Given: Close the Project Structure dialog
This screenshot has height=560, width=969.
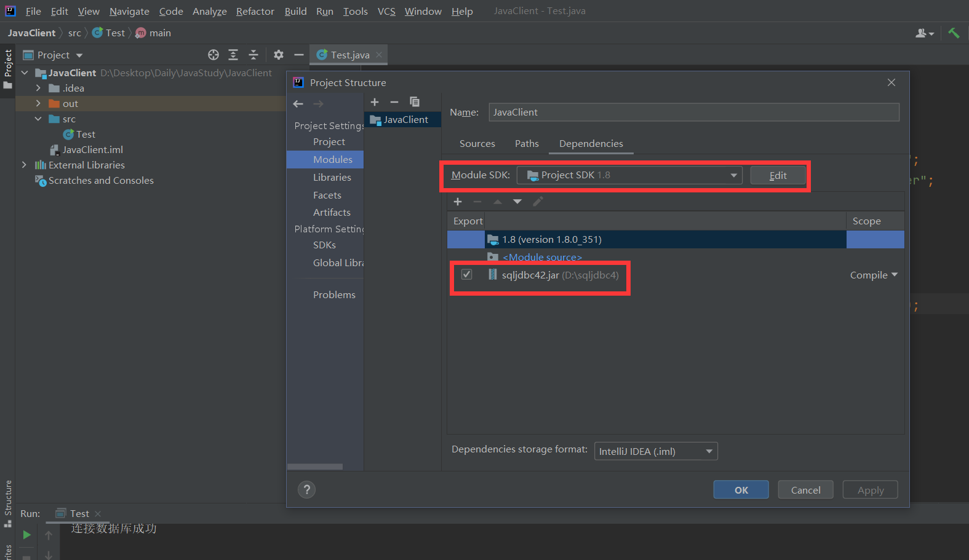Looking at the screenshot, I should (x=891, y=82).
